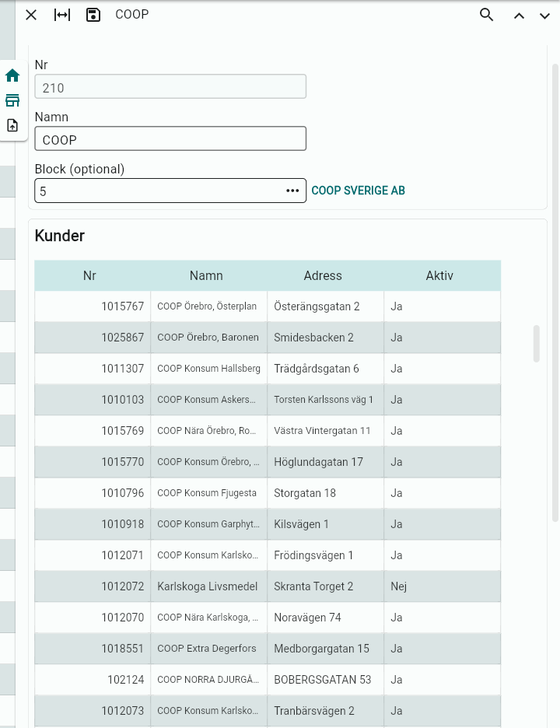560x728 pixels.
Task: Sort by the Nr column header
Action: point(89,276)
